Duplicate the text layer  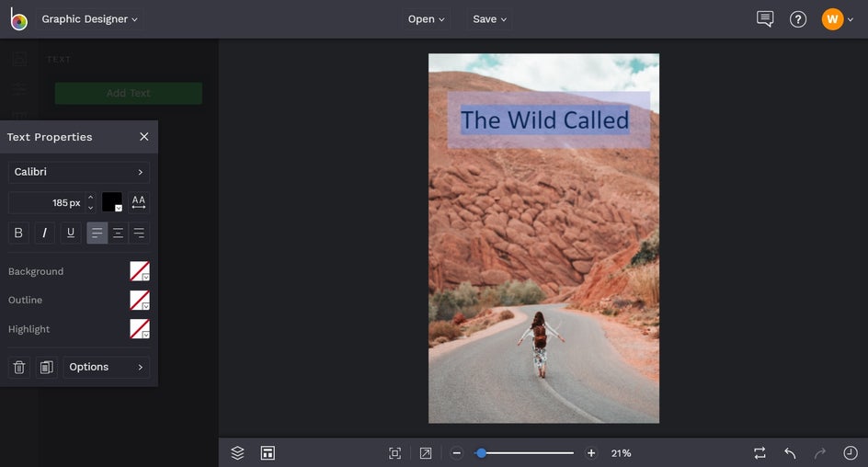(47, 367)
